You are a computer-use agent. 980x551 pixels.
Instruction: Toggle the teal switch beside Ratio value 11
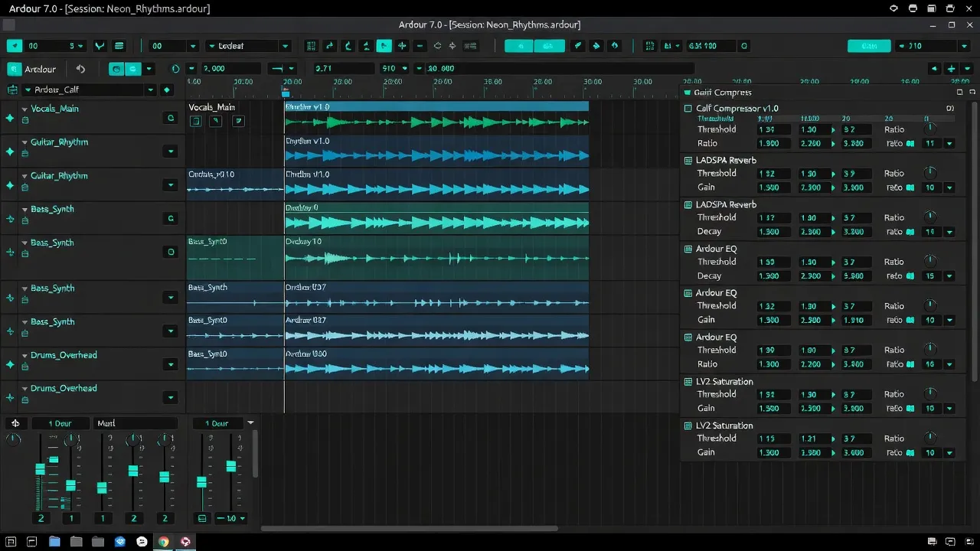point(910,143)
